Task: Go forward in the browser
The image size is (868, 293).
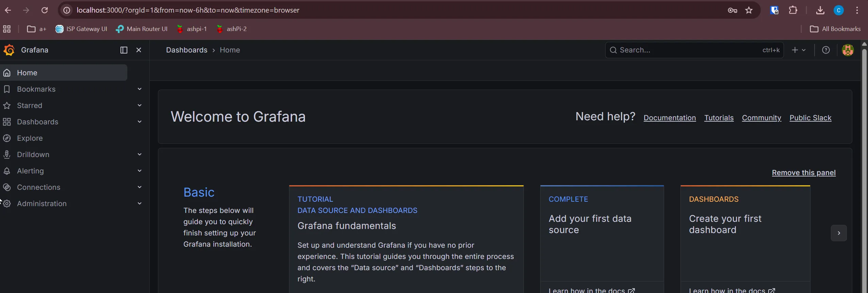Action: (26, 10)
